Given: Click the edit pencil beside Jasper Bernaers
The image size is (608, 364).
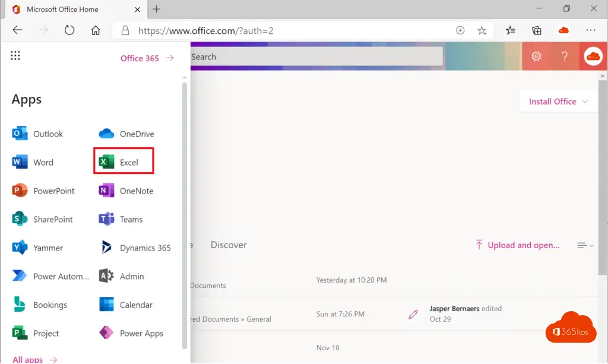Looking at the screenshot, I should pyautogui.click(x=413, y=314).
